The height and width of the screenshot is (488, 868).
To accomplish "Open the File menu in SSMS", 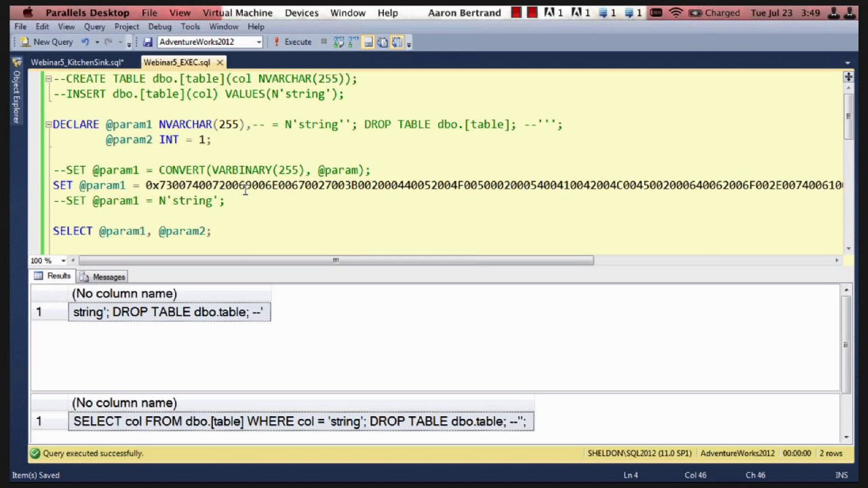I will [20, 26].
